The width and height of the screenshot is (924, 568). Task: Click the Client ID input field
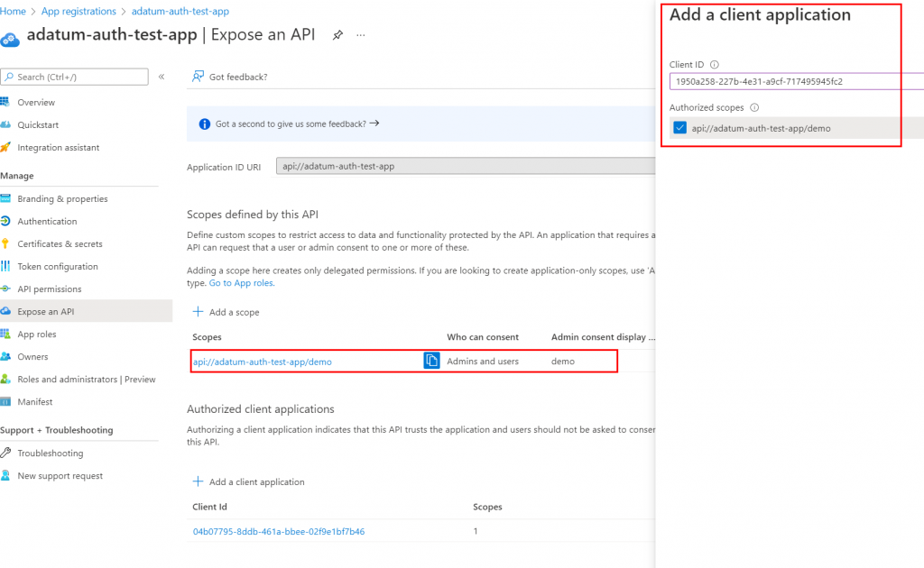797,81
